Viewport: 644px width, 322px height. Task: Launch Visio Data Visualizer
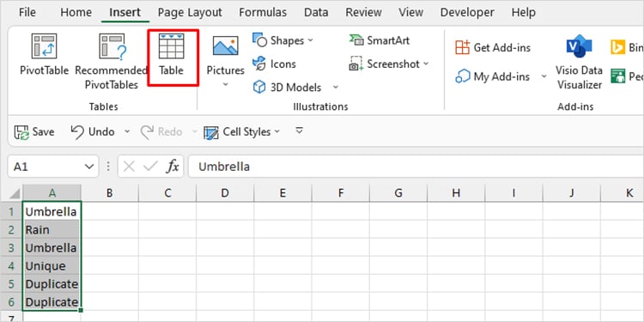pyautogui.click(x=579, y=62)
